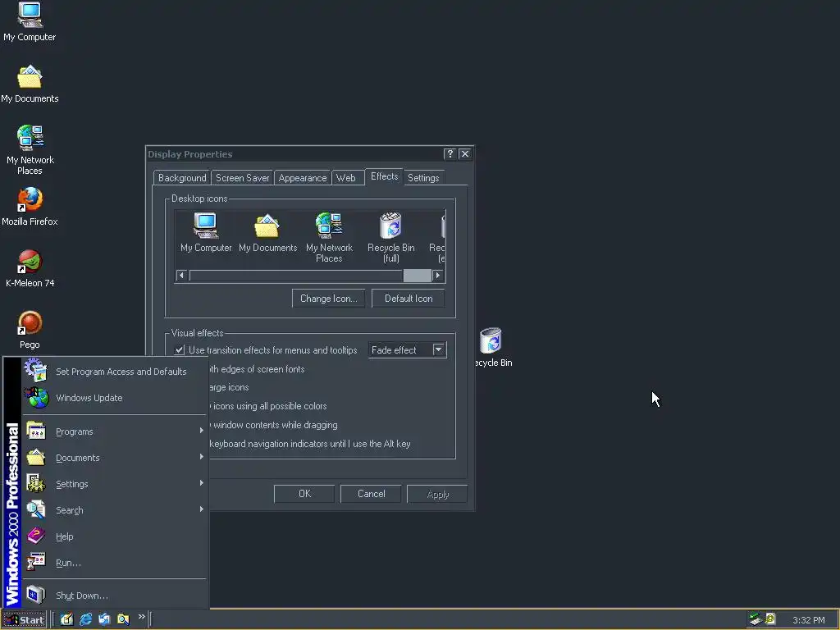840x630 pixels.
Task: Click the Show Desktop quick launch icon
Action: point(66,619)
